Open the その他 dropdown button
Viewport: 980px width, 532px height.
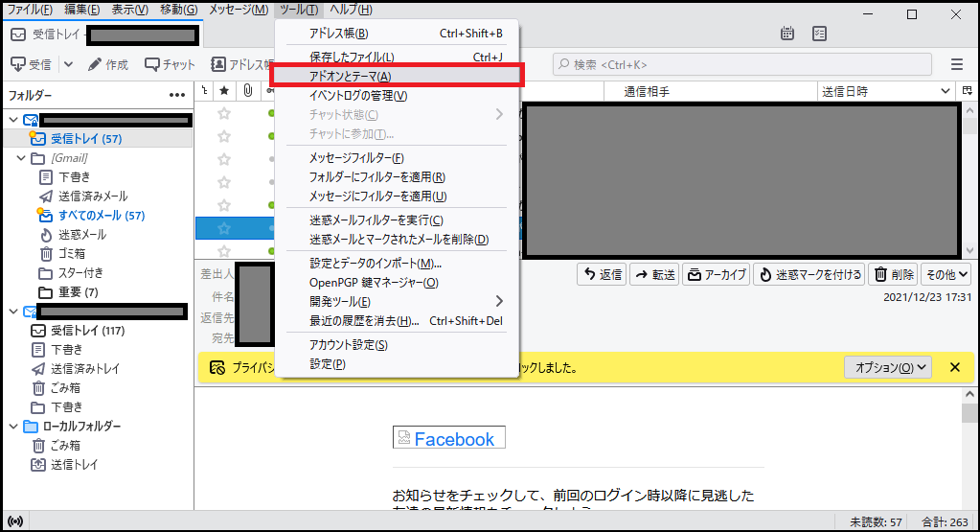[x=946, y=274]
